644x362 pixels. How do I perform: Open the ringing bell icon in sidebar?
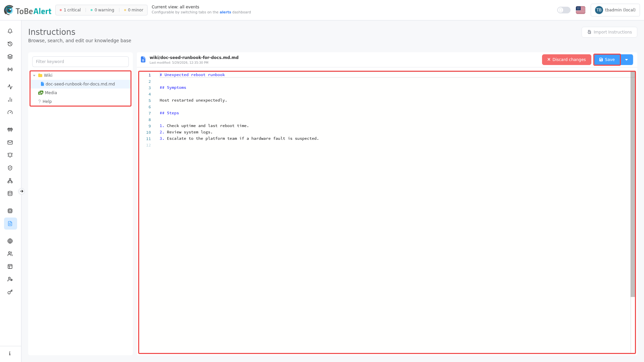[x=10, y=155]
